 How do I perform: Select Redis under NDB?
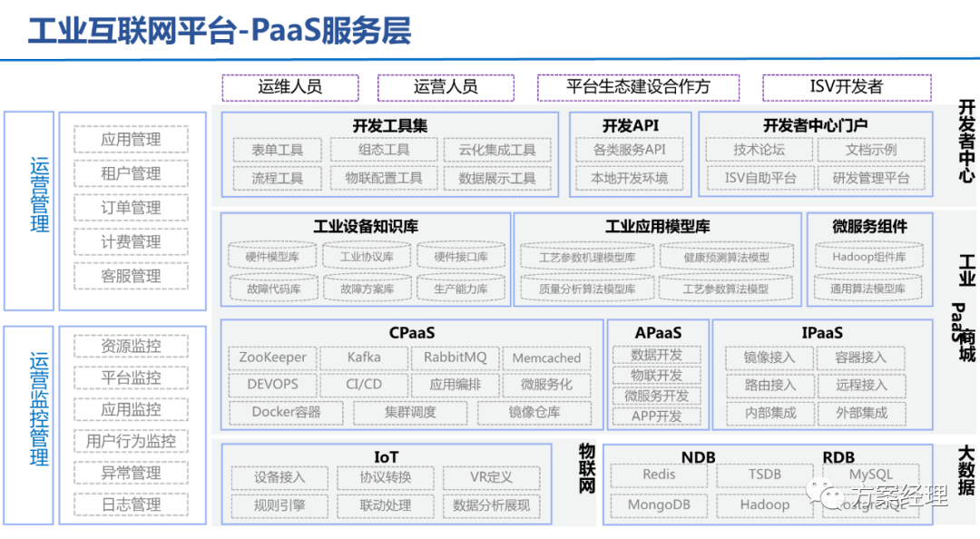(x=658, y=474)
